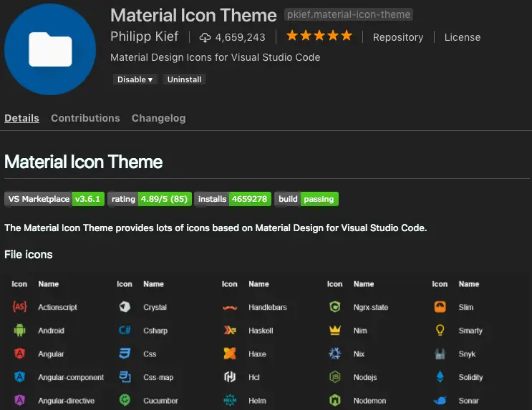Click the Smarty lightbulb icon
The image size is (532, 410).
pos(440,331)
